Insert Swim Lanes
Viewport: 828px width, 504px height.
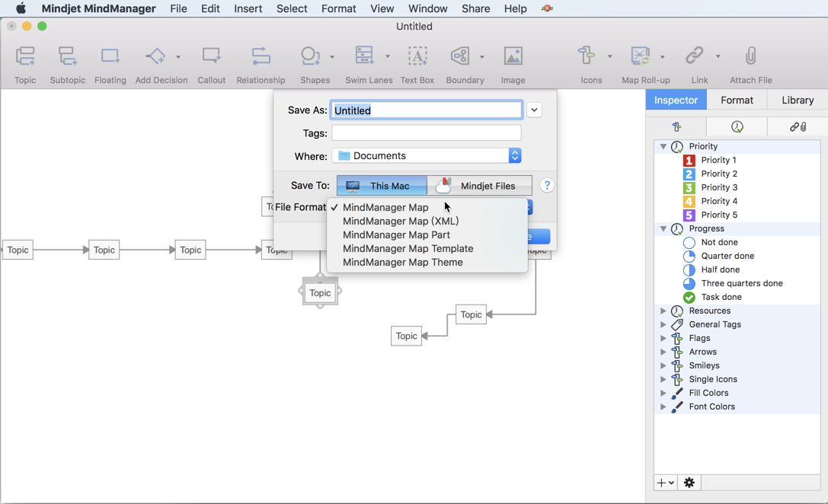[x=364, y=56]
